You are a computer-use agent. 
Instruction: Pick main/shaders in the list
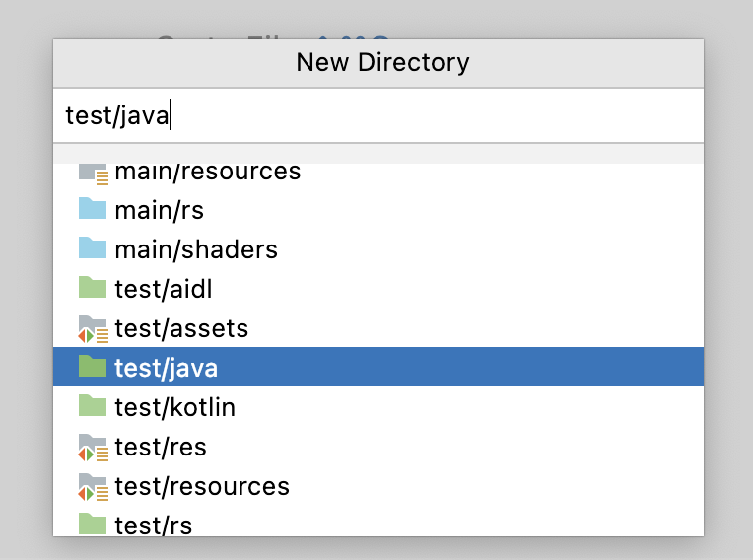[195, 249]
